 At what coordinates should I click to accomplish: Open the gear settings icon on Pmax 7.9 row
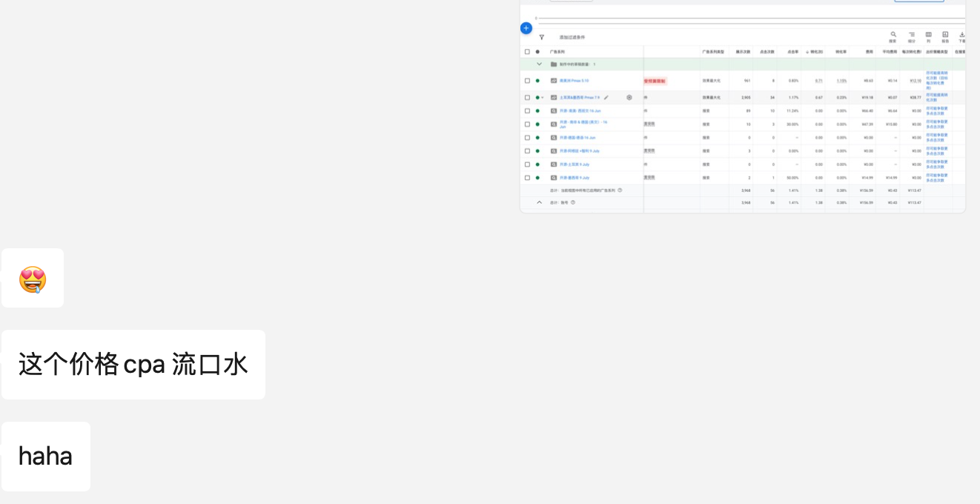coord(629,97)
